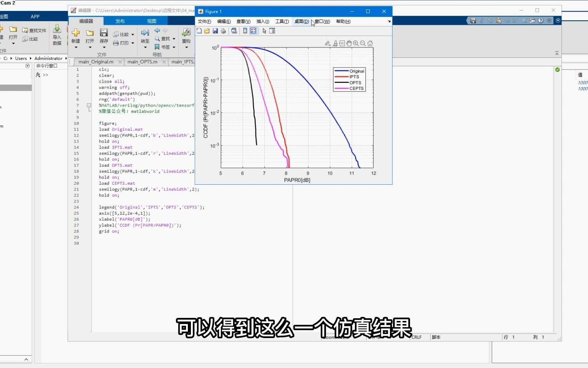
Task: Open the 文件(F) menu in Figure 1
Action: (x=205, y=21)
